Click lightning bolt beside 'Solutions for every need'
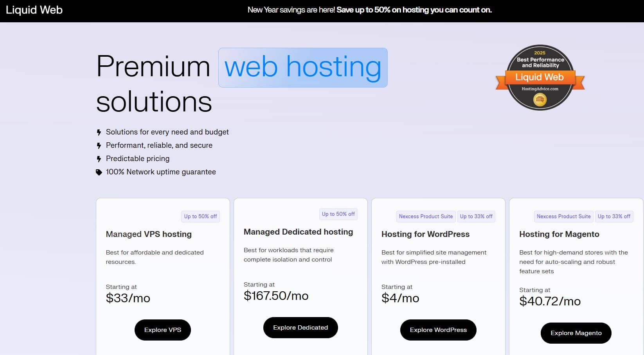The image size is (644, 355). [x=99, y=133]
